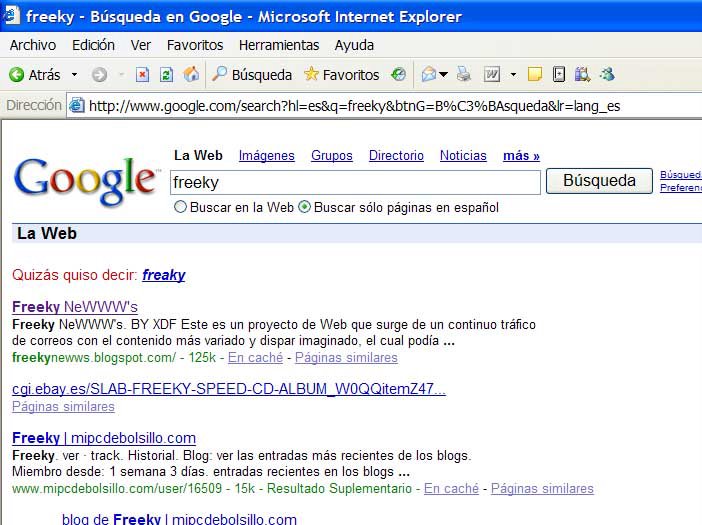Click the Google logo

86,181
